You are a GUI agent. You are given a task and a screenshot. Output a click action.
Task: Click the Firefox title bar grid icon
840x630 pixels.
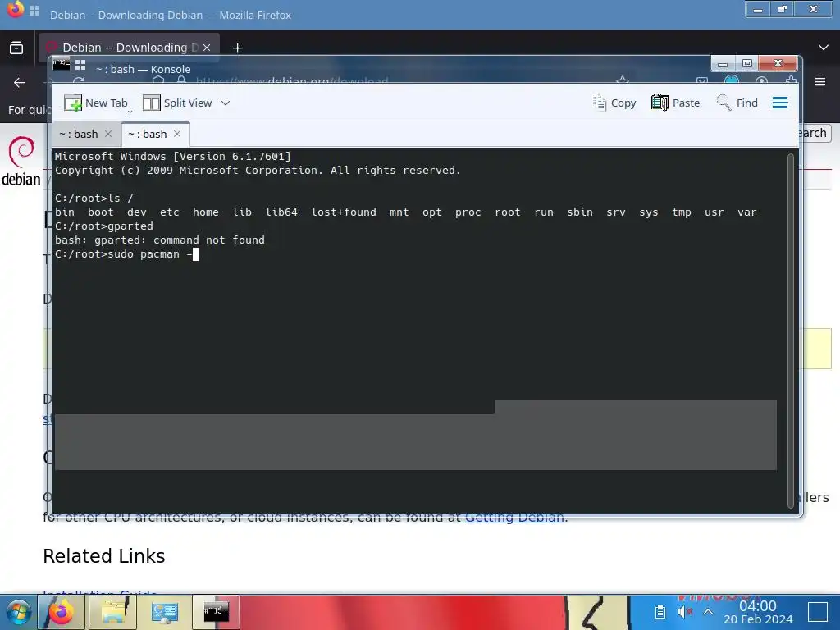(34, 10)
